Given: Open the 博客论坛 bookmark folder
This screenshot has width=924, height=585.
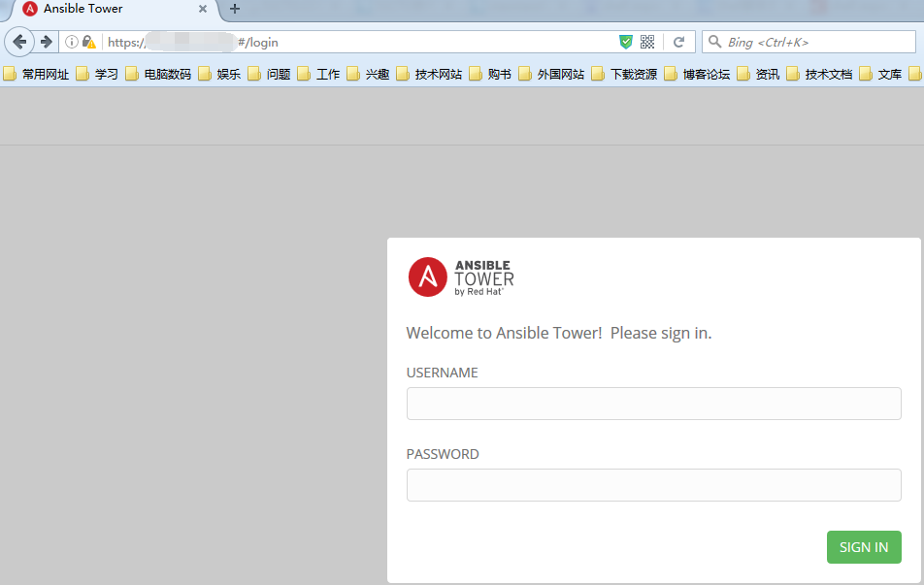Looking at the screenshot, I should coord(697,75).
